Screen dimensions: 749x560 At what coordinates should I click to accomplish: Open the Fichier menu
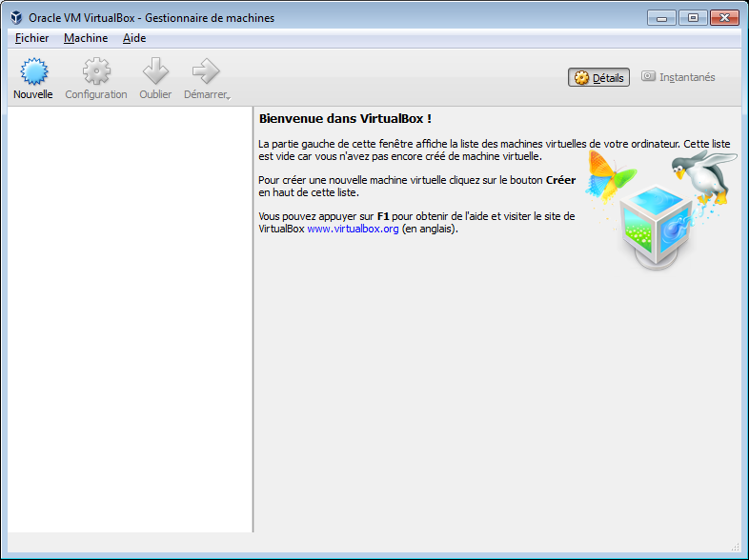32,38
